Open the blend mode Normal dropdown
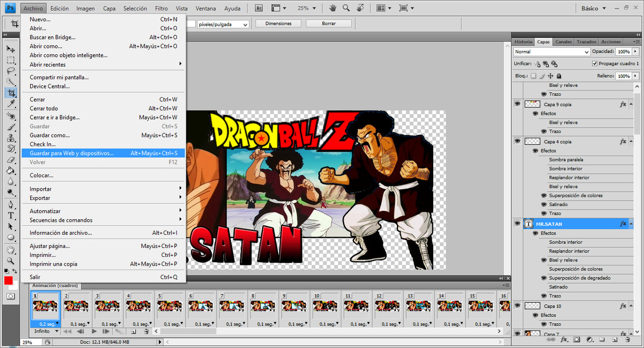The width and height of the screenshot is (644, 348). (x=552, y=52)
